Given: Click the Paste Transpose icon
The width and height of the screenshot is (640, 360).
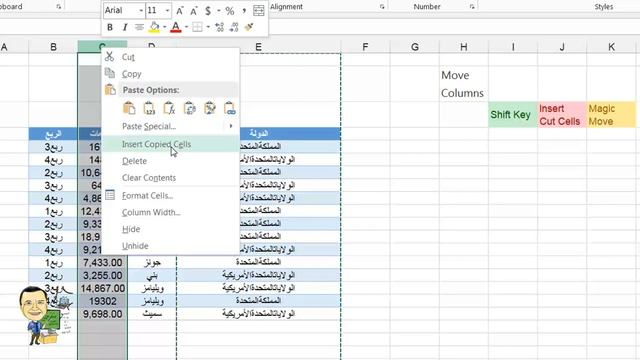Looking at the screenshot, I should pos(190,108).
